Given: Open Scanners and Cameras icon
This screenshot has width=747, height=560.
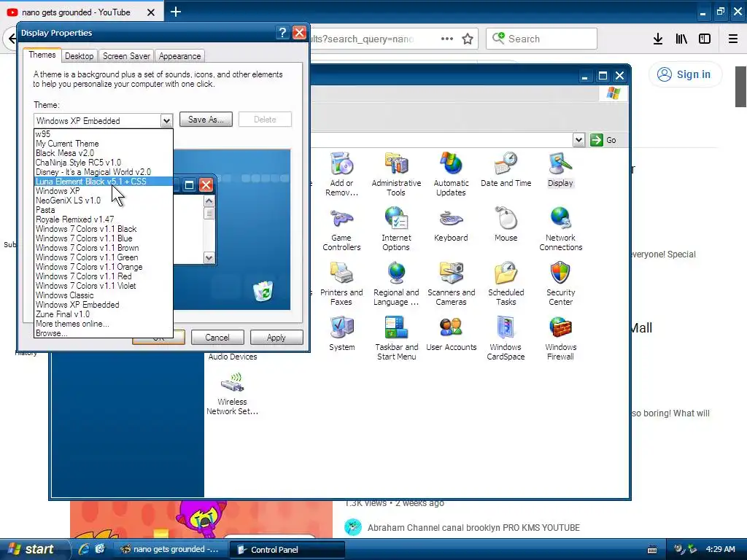Looking at the screenshot, I should tap(451, 284).
